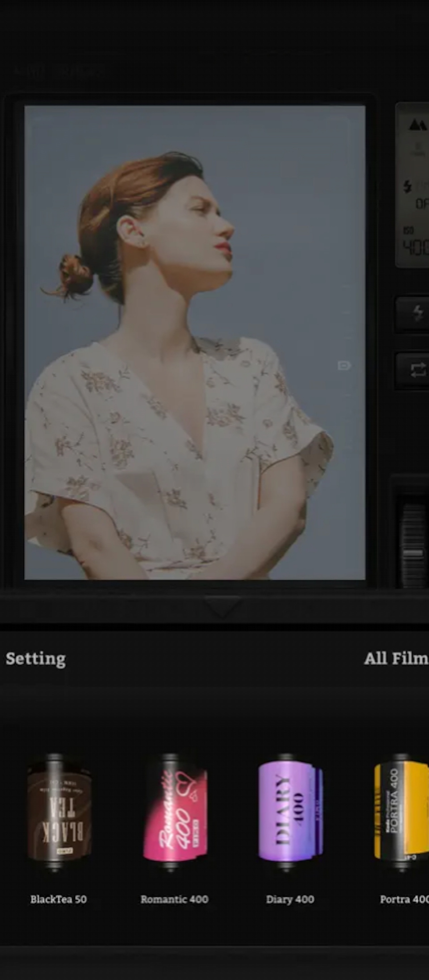Tap the small lightning icon on the LCD display

click(x=407, y=187)
